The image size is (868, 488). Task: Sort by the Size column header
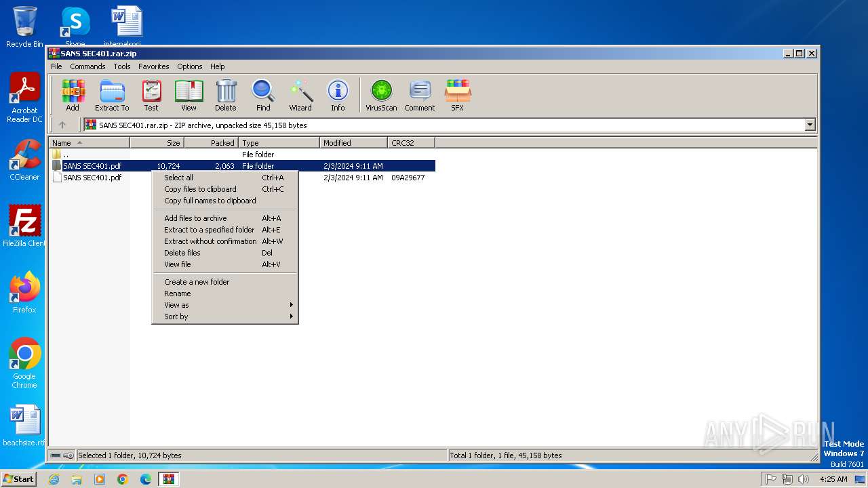(157, 143)
